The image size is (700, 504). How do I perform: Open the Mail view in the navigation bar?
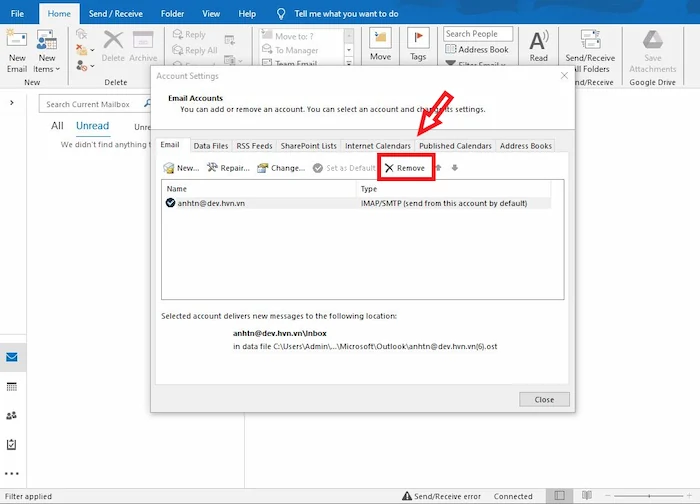pos(12,357)
